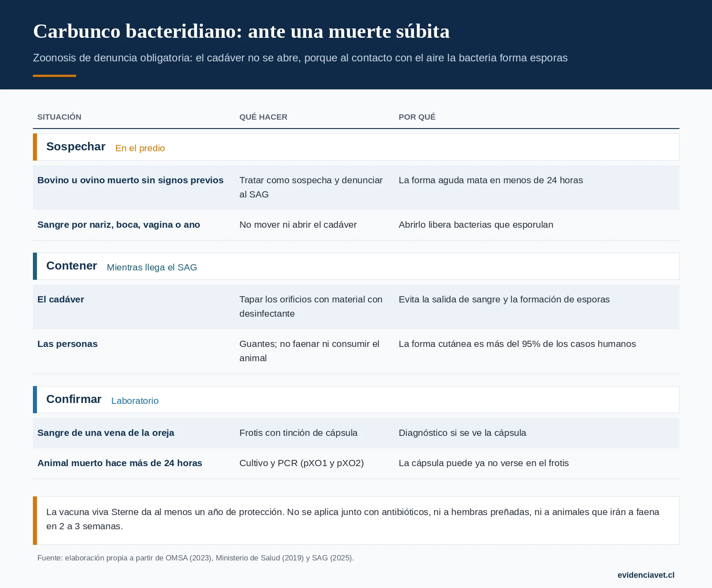Click the Sterne vaccine note paragraph
This screenshot has height=588, width=712.
353,519
